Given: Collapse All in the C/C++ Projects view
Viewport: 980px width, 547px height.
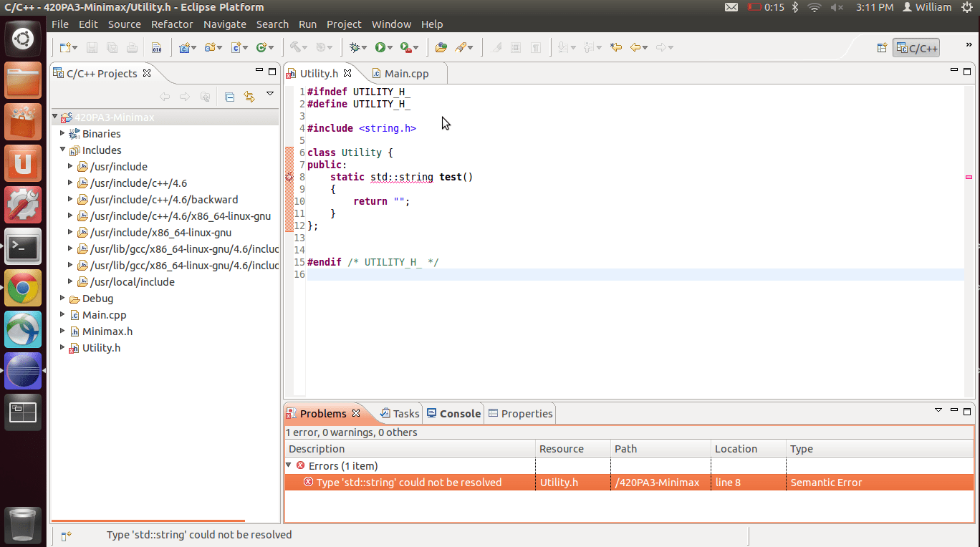Looking at the screenshot, I should 229,97.
